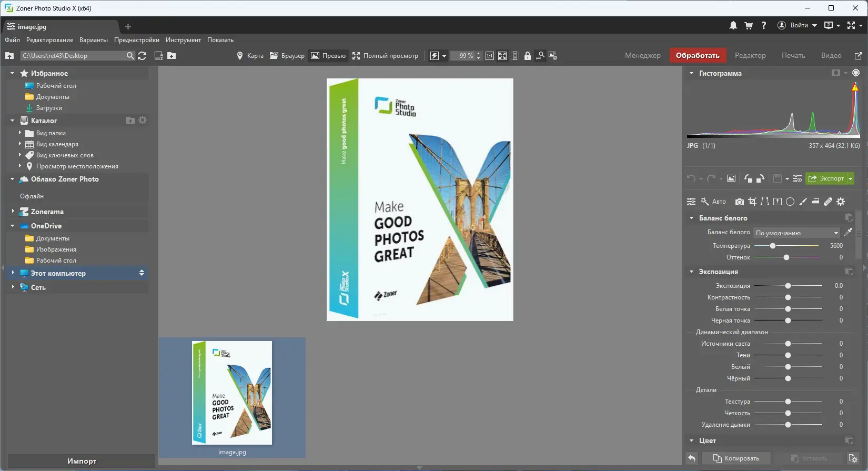Expand the Network (Сеть) node

(13, 287)
